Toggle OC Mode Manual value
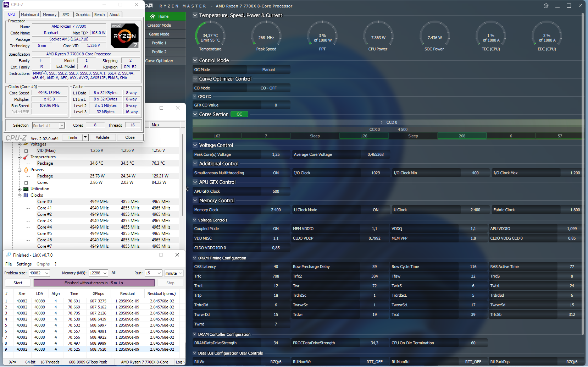 pyautogui.click(x=268, y=70)
